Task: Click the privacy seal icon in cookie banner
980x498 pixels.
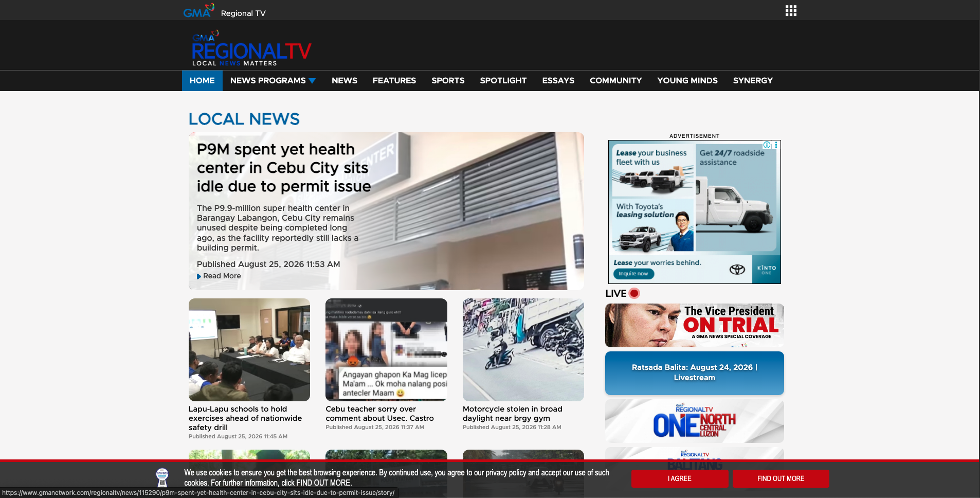Action: 162,477
